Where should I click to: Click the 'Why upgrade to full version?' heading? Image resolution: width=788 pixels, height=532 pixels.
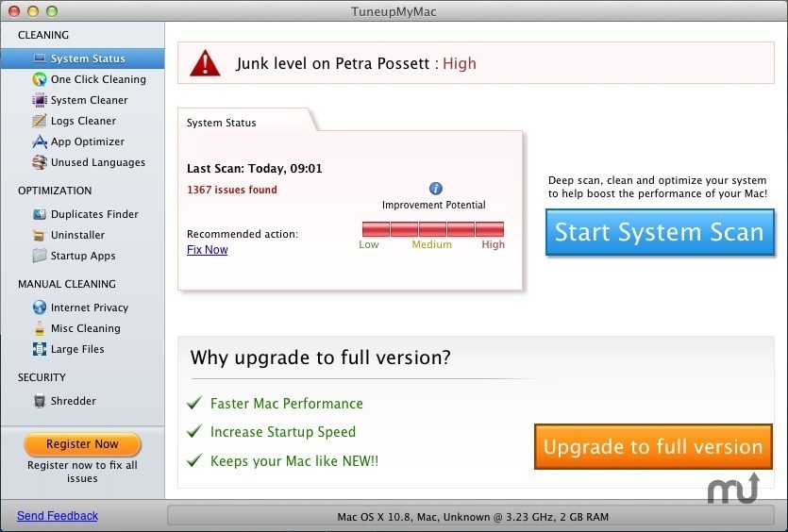(x=320, y=357)
